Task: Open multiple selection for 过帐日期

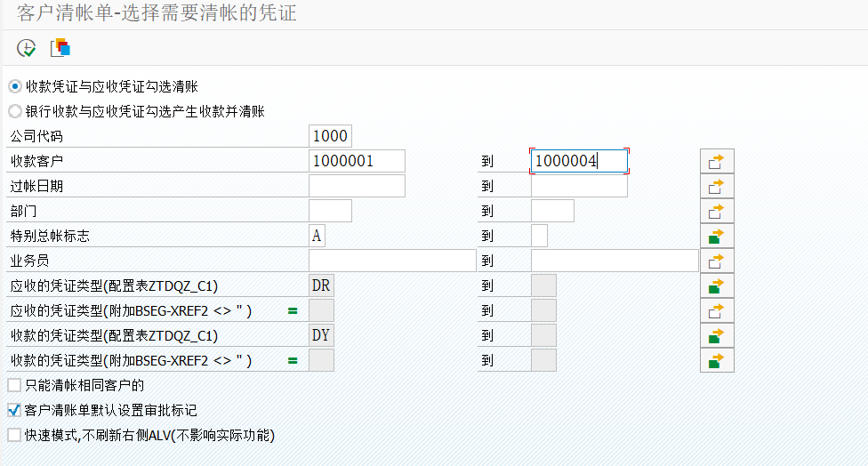Action: click(x=717, y=186)
